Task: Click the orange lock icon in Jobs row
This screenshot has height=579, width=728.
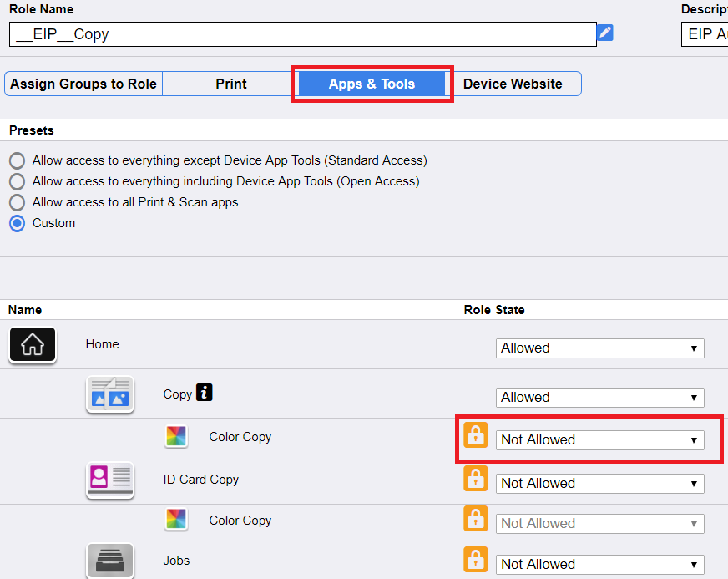Action: [475, 560]
